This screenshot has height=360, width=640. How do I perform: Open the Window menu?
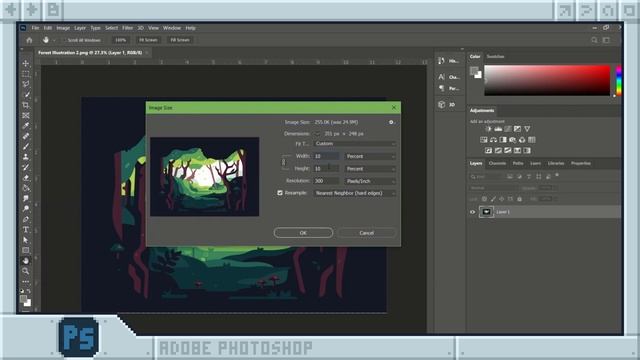click(172, 28)
